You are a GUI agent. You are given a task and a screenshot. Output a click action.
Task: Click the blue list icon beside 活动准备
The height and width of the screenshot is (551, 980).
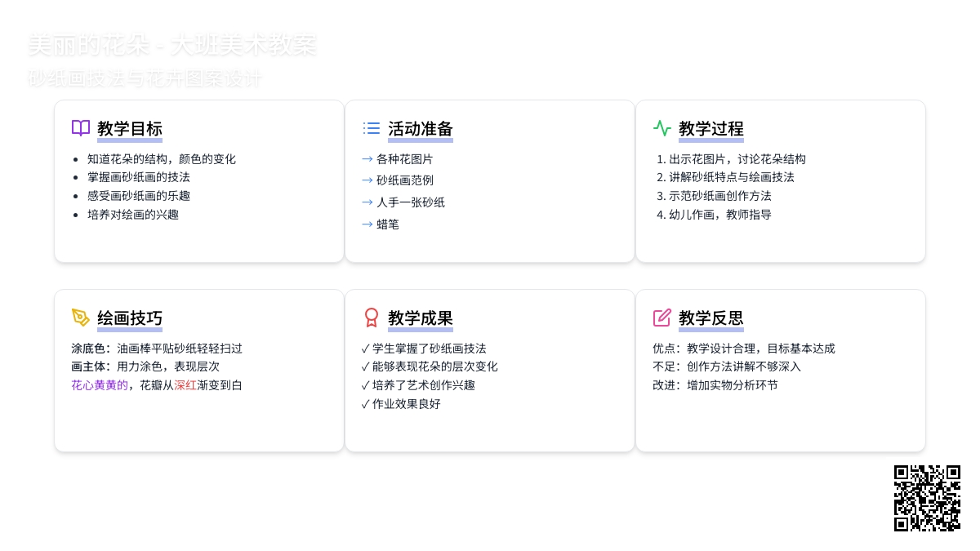(x=372, y=128)
